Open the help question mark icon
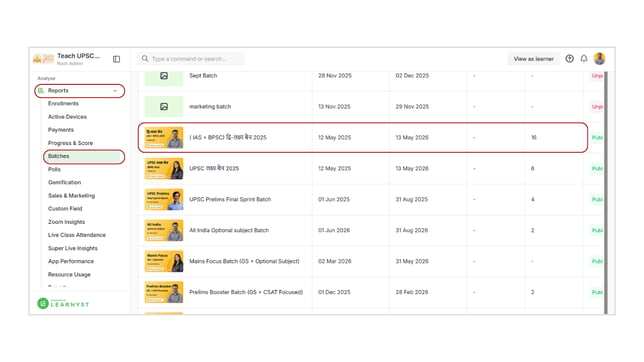644x362 pixels. [569, 59]
